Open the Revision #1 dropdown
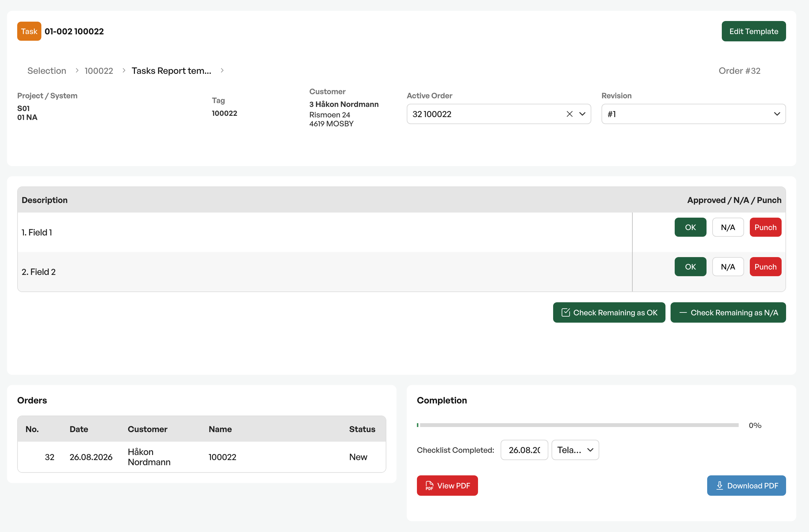Viewport: 809px width, 532px height. pos(693,114)
